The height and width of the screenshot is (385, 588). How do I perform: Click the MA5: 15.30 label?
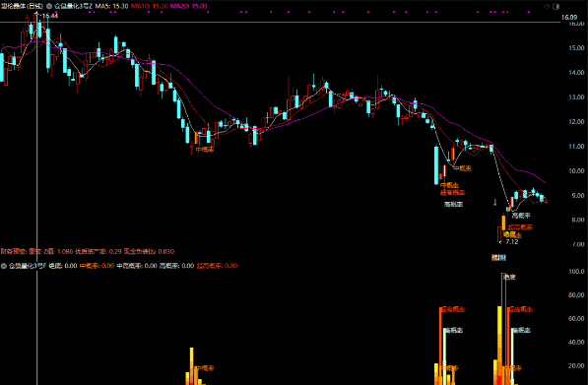click(111, 6)
